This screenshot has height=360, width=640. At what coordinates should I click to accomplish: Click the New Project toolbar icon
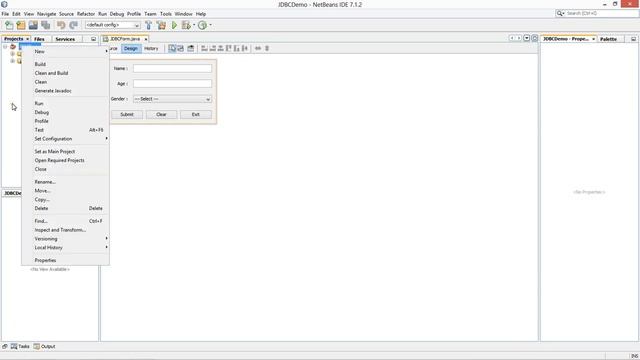coord(21,25)
